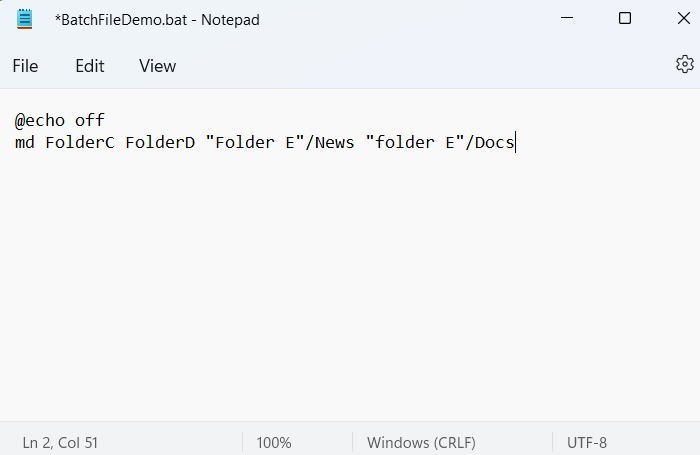The image size is (700, 455).
Task: Click the 100% zoom level in status bar
Action: (x=274, y=442)
